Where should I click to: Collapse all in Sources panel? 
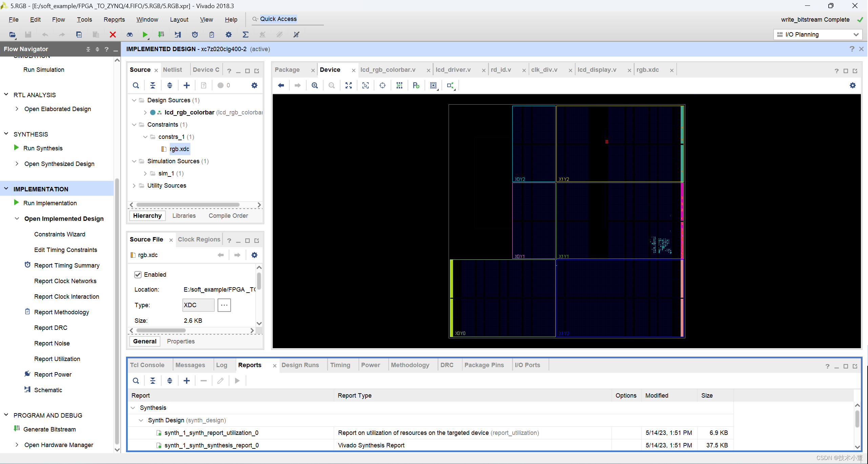153,85
